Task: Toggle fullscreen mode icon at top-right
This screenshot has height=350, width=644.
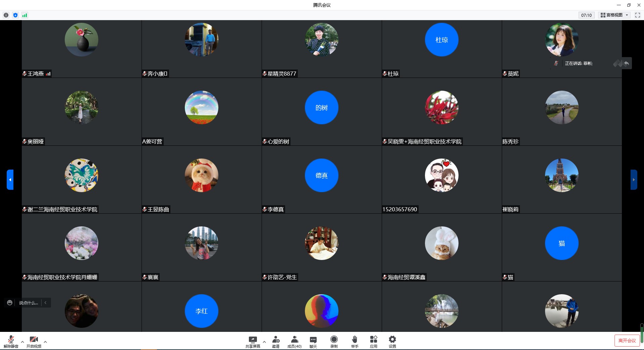Action: (638, 15)
